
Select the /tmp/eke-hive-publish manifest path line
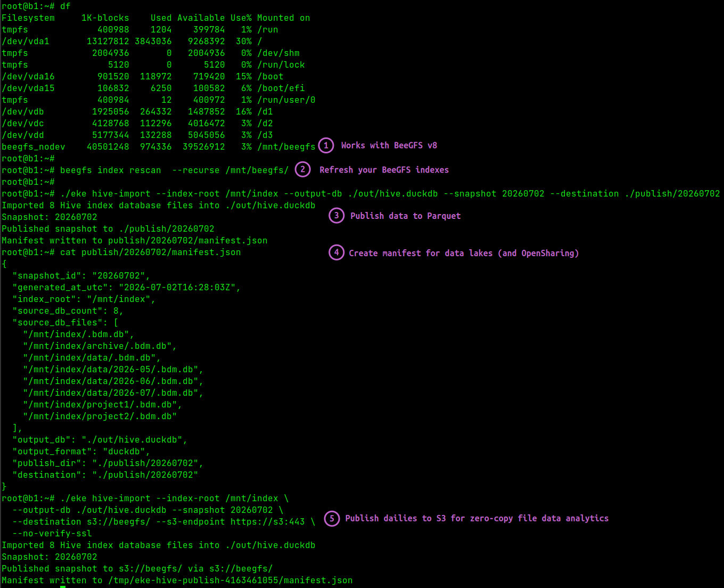(177, 581)
